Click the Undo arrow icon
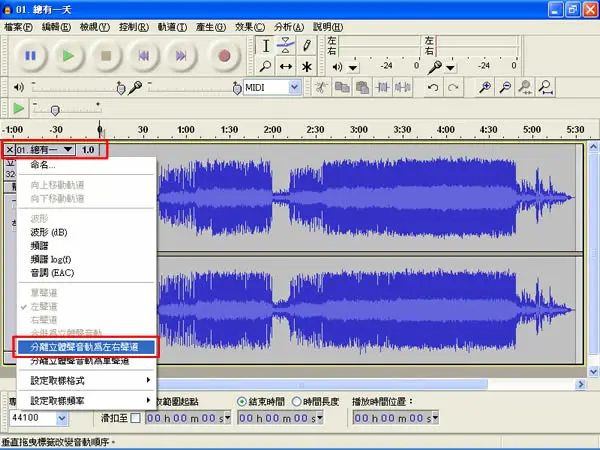The image size is (600, 450). [433, 88]
